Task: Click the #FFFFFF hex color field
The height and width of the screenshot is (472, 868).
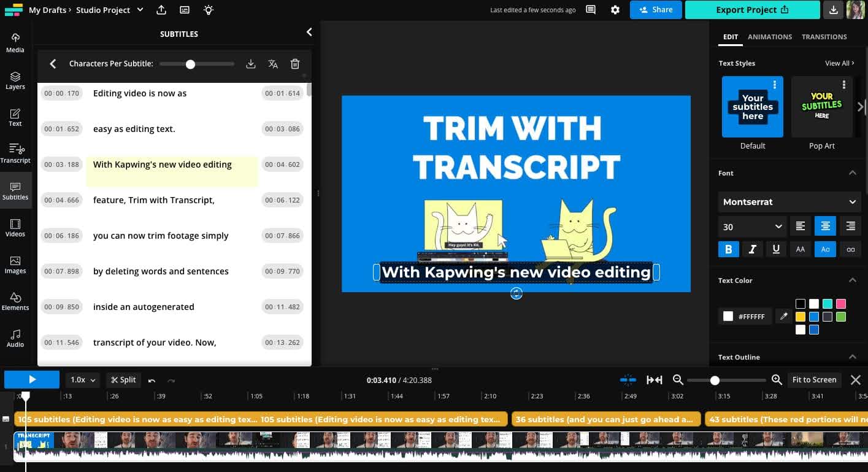Action: click(x=745, y=316)
